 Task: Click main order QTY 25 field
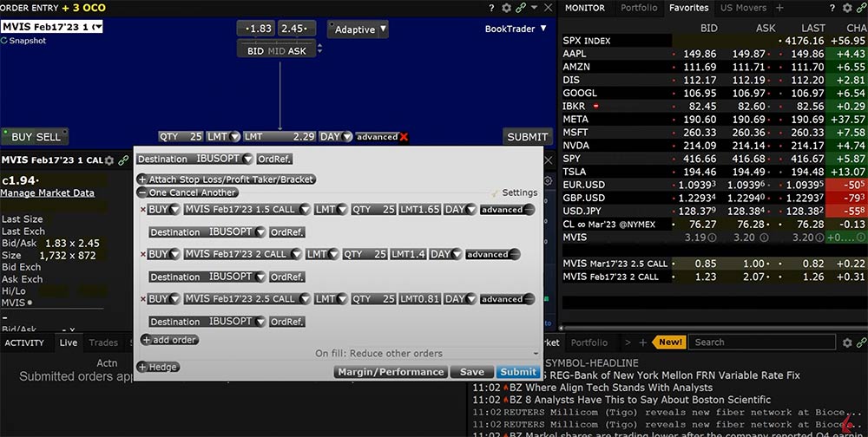click(x=181, y=137)
